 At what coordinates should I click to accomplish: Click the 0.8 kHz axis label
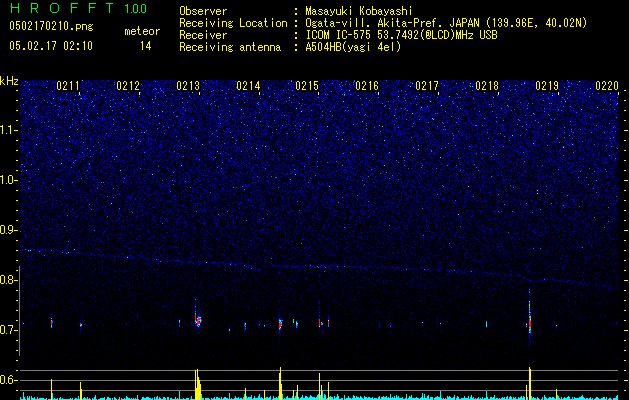(x=8, y=280)
